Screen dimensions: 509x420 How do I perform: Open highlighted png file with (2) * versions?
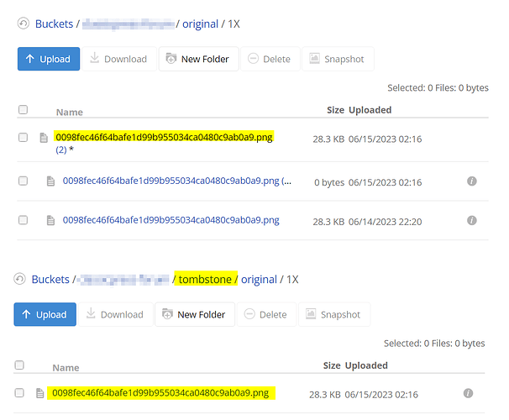[x=164, y=137]
